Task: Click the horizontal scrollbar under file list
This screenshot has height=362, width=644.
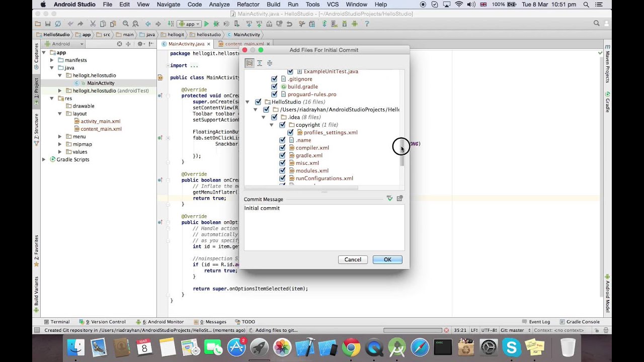Action: (301, 188)
